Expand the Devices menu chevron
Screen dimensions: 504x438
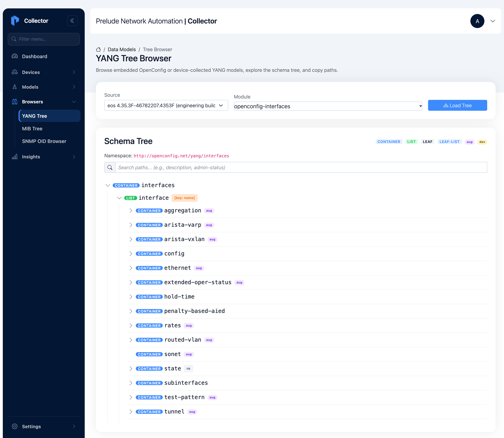pos(74,72)
